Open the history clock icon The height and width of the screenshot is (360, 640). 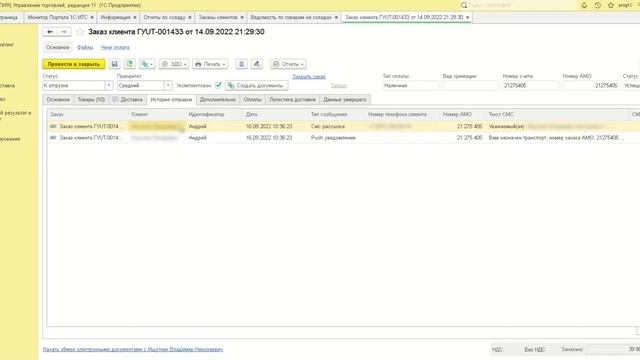pyautogui.click(x=598, y=5)
